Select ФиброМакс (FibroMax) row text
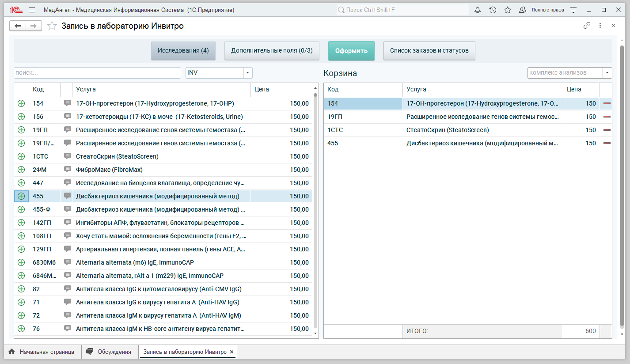This screenshot has height=364, width=630. pyautogui.click(x=109, y=170)
